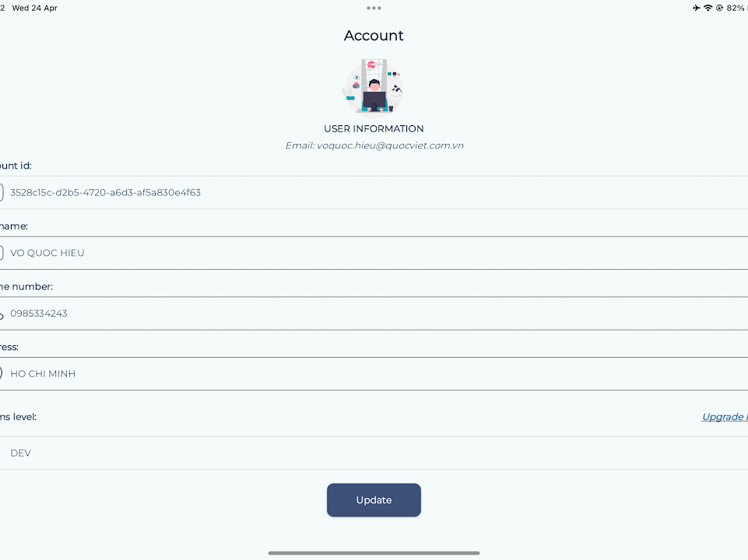Tap the icon beside the account id

click(2, 192)
